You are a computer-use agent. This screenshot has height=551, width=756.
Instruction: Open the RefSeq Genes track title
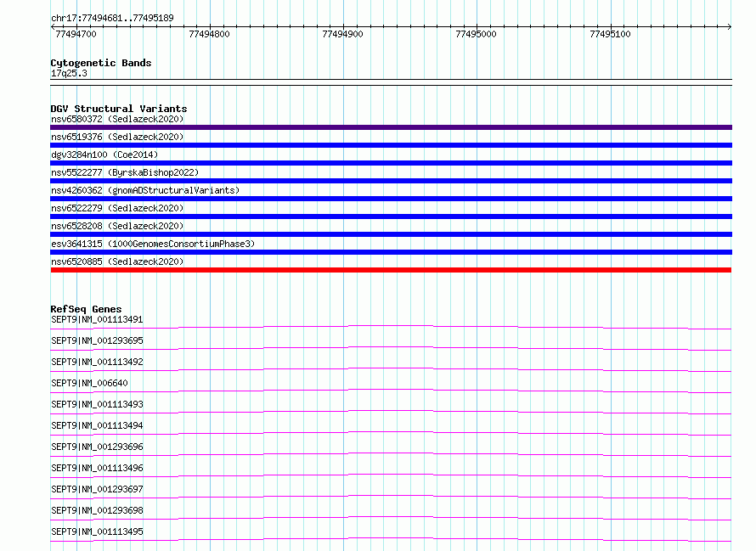[x=86, y=309]
